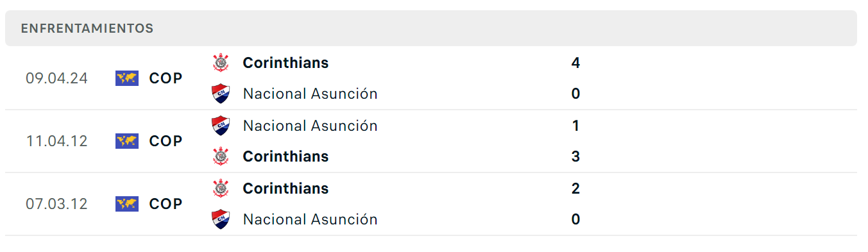Open COP competition link for 11.04.12
868x252 pixels.
[x=166, y=141]
